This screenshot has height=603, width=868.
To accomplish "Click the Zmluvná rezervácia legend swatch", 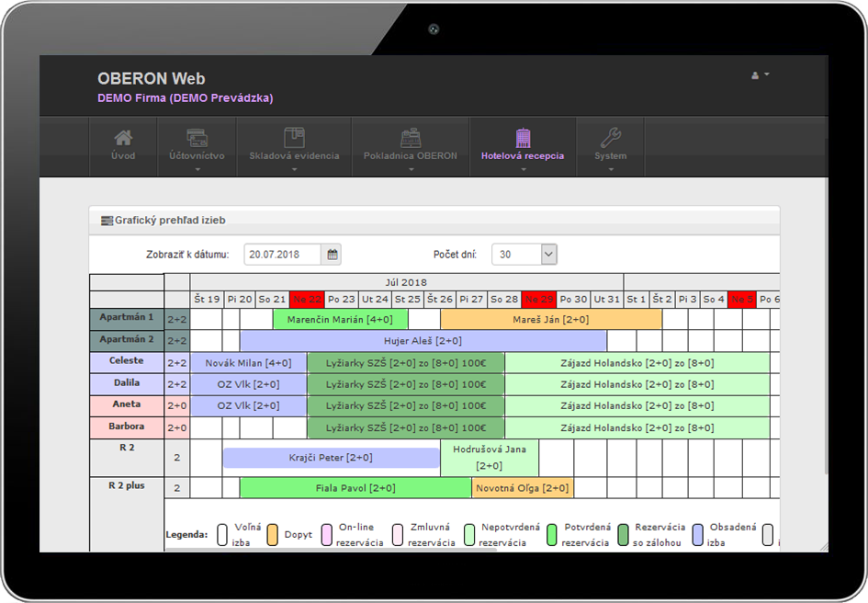I will 398,535.
